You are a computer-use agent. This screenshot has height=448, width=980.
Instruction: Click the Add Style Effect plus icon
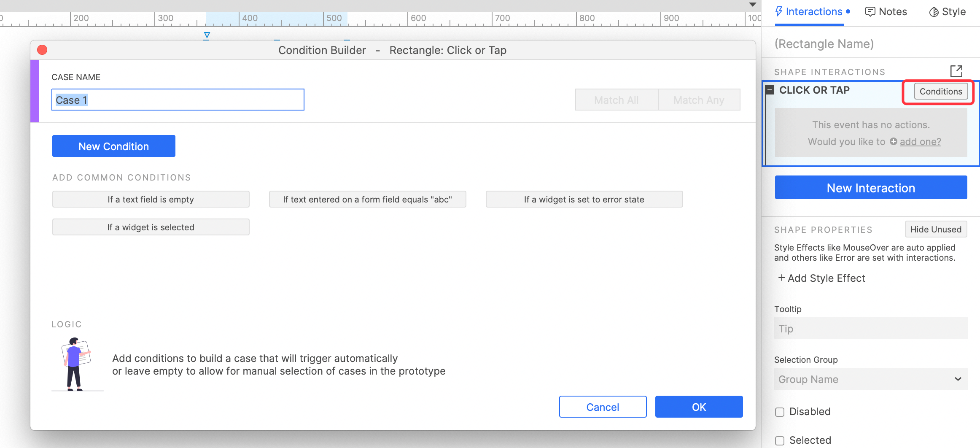click(781, 278)
